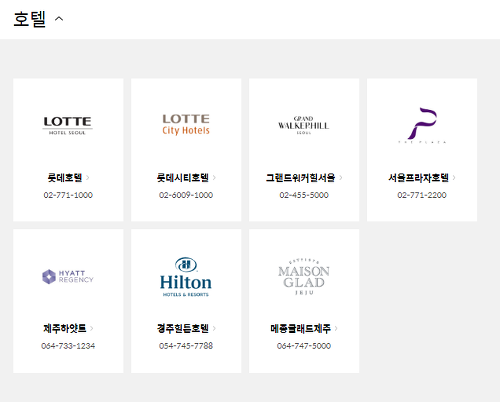Follow the 제주하얏트 link

tap(65, 328)
